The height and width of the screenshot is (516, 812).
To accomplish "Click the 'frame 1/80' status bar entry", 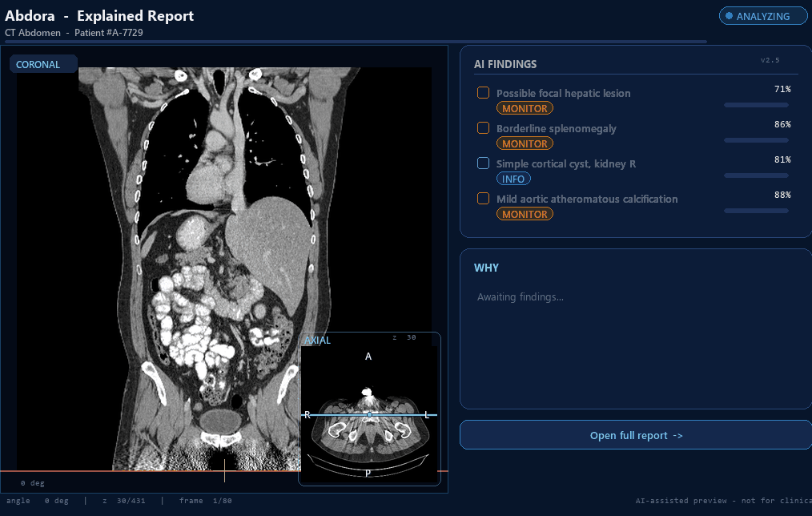I will pos(206,501).
